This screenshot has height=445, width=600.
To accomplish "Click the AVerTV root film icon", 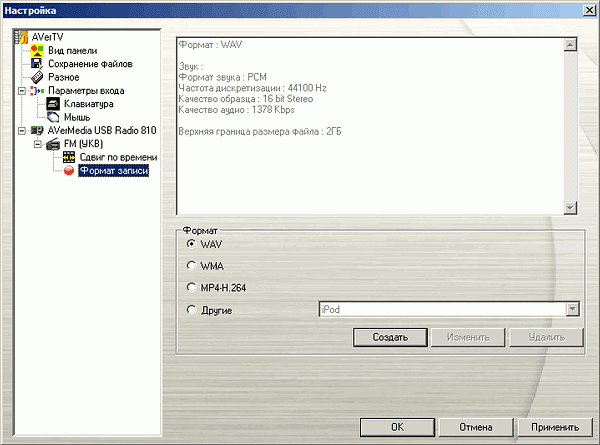I will (21, 37).
